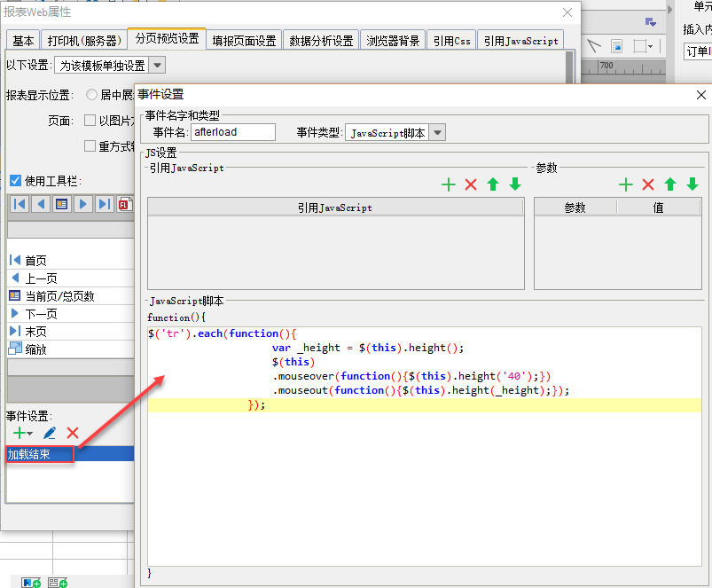Screen dimensions: 712x588
Task: Close the 报表Web属性 dialog
Action: point(567,12)
